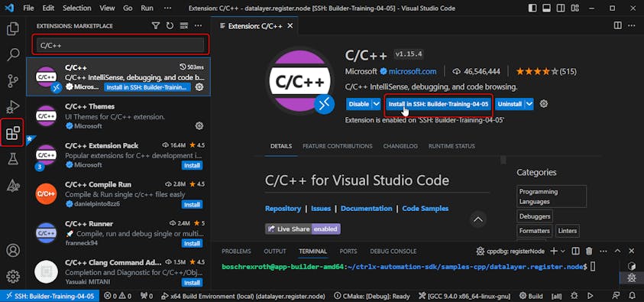Viewport: 644px width, 302px height.
Task: Toggle secondary side bar layout button
Action: pyautogui.click(x=560, y=8)
